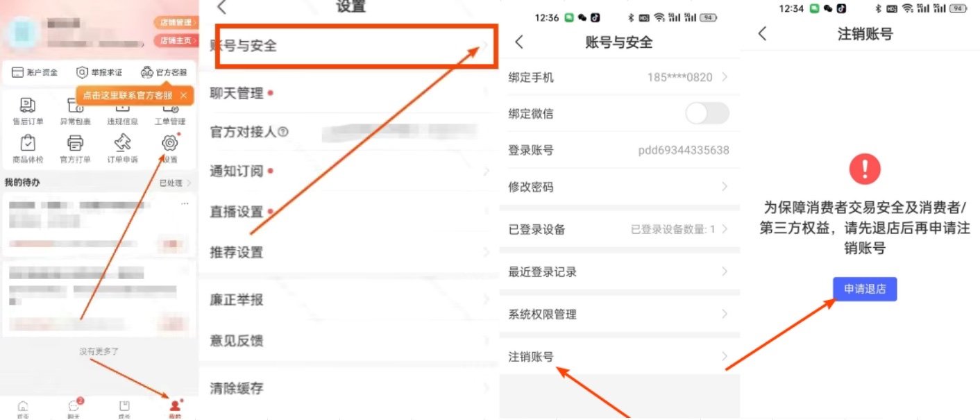Tap the 账户资金 card icon
Screen dimensions: 980x420
18,72
